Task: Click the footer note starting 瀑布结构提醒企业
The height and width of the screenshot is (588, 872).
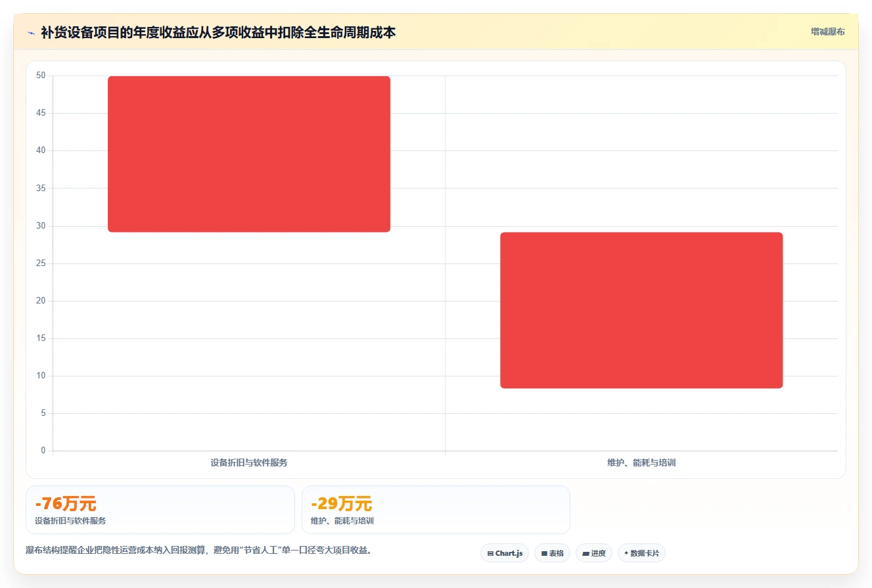Action: tap(198, 550)
